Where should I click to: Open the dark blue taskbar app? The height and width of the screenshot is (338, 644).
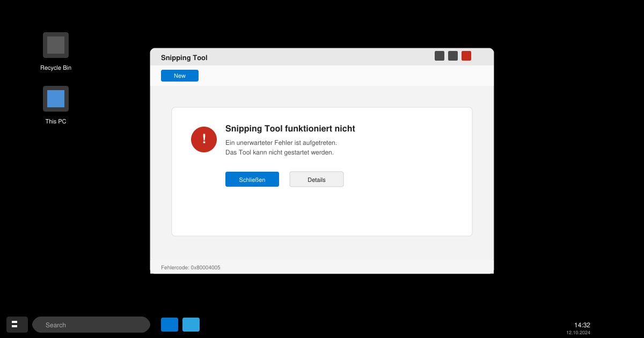click(170, 325)
